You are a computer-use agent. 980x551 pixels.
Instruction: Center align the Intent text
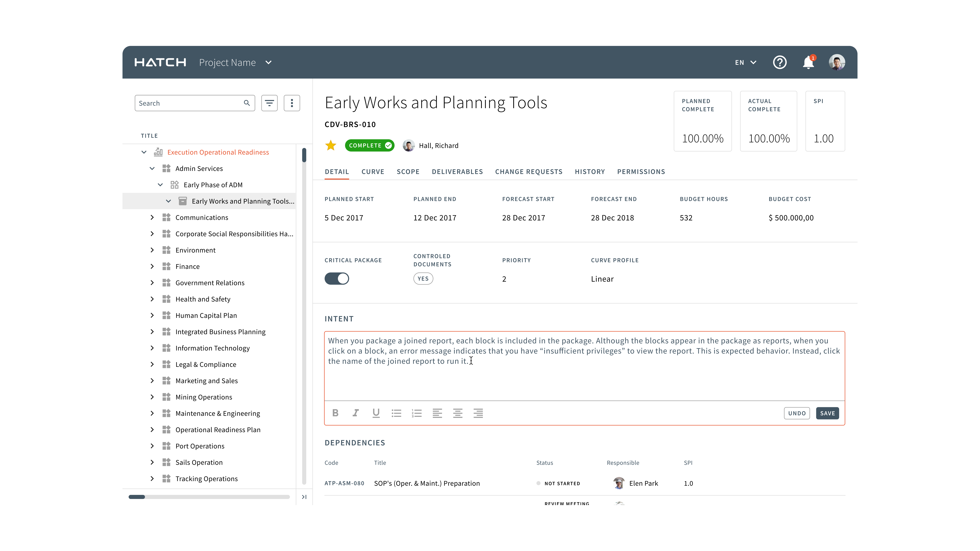(458, 413)
